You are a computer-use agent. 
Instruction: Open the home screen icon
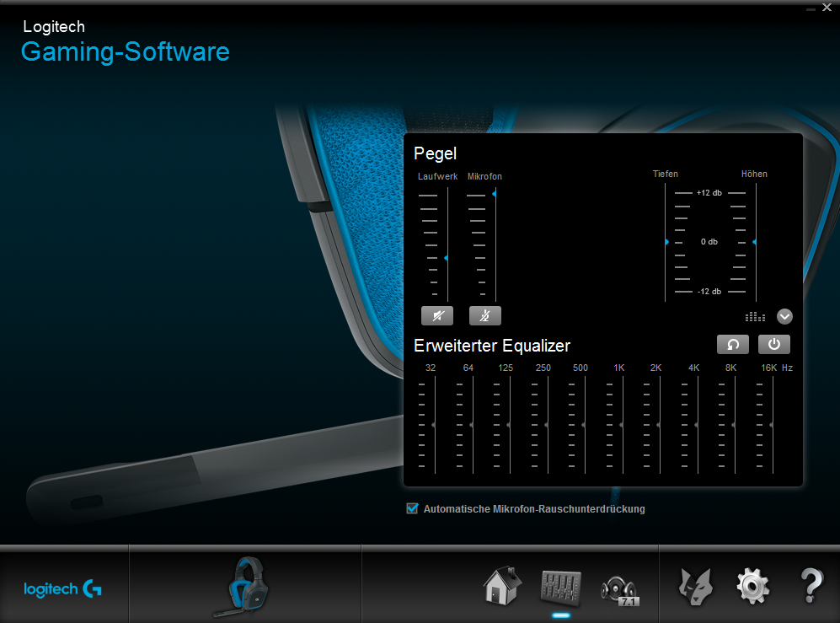click(x=502, y=586)
